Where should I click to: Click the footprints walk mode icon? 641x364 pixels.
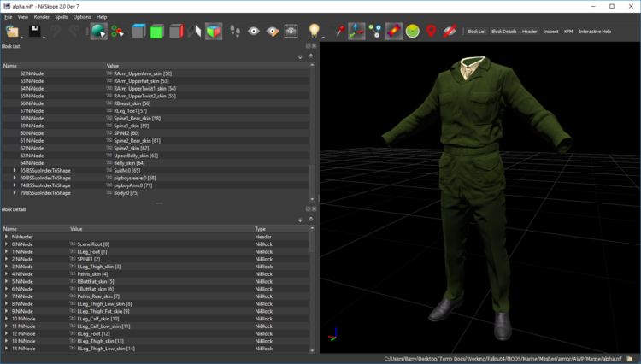tap(235, 32)
